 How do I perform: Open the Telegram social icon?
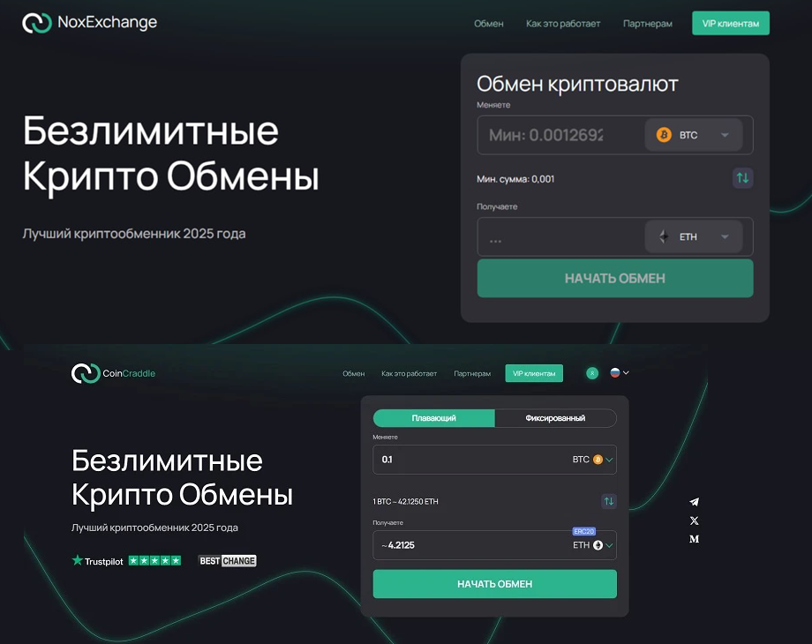[695, 502]
